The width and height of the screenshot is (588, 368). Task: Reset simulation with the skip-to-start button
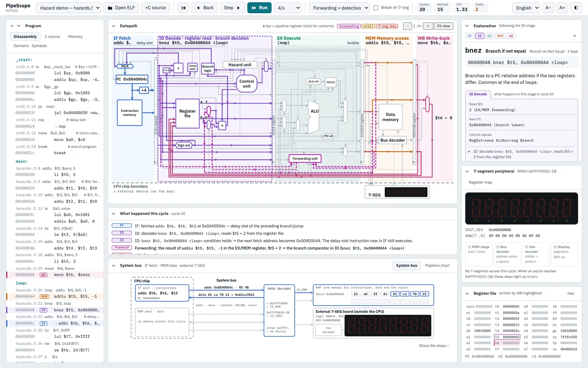183,8
